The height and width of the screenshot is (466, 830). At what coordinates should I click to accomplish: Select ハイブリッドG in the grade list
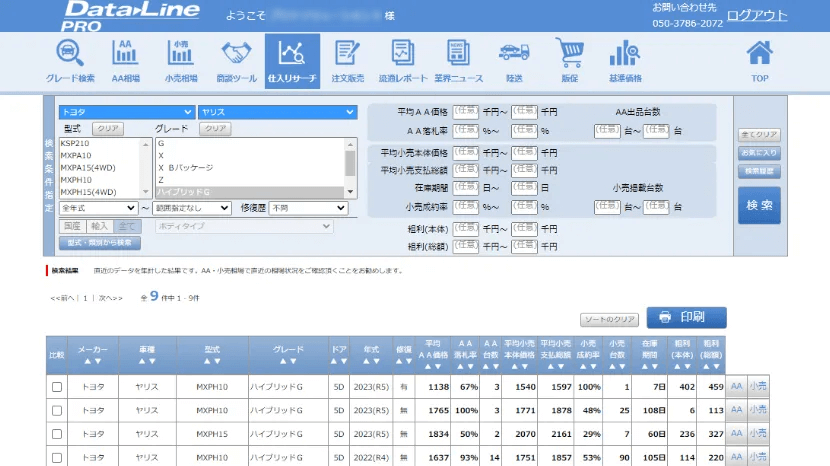click(250, 192)
